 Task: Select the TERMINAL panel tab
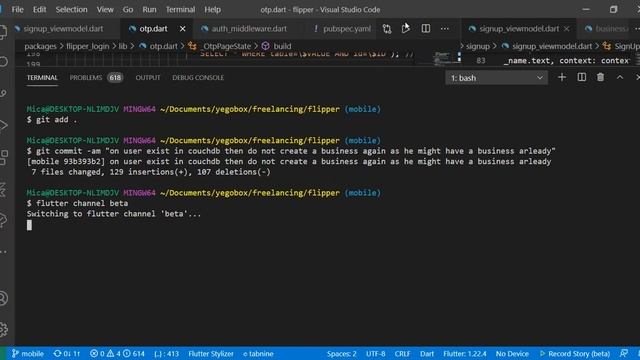click(x=42, y=78)
